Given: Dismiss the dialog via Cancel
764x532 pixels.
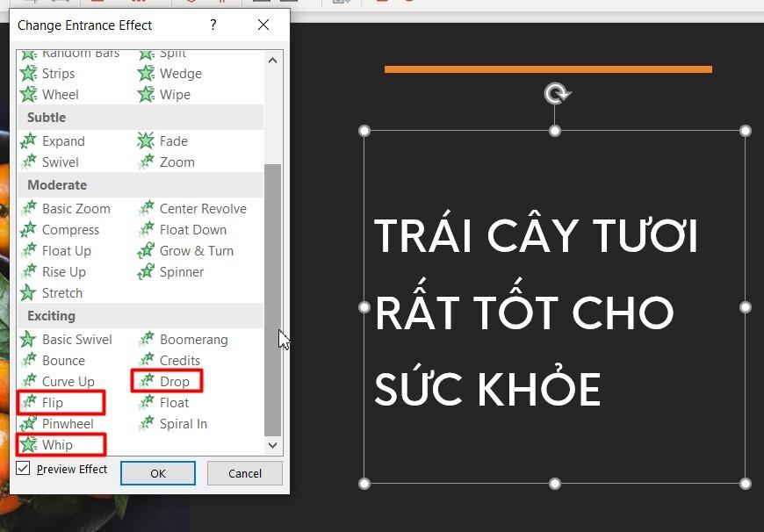Looking at the screenshot, I should 243,473.
